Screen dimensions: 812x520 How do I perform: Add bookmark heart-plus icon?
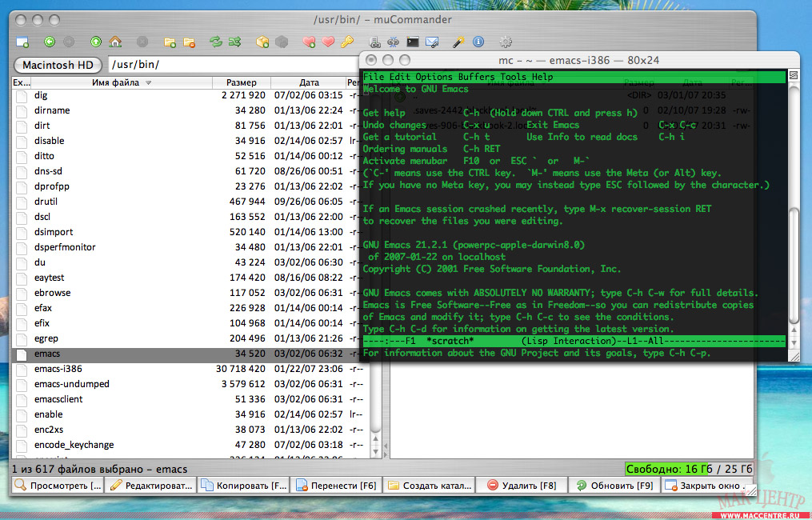309,42
